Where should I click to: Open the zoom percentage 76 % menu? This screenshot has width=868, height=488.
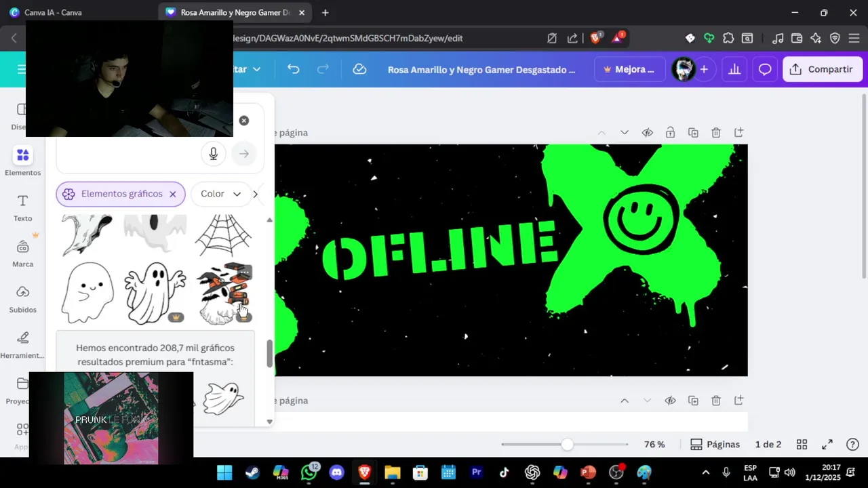pyautogui.click(x=654, y=445)
